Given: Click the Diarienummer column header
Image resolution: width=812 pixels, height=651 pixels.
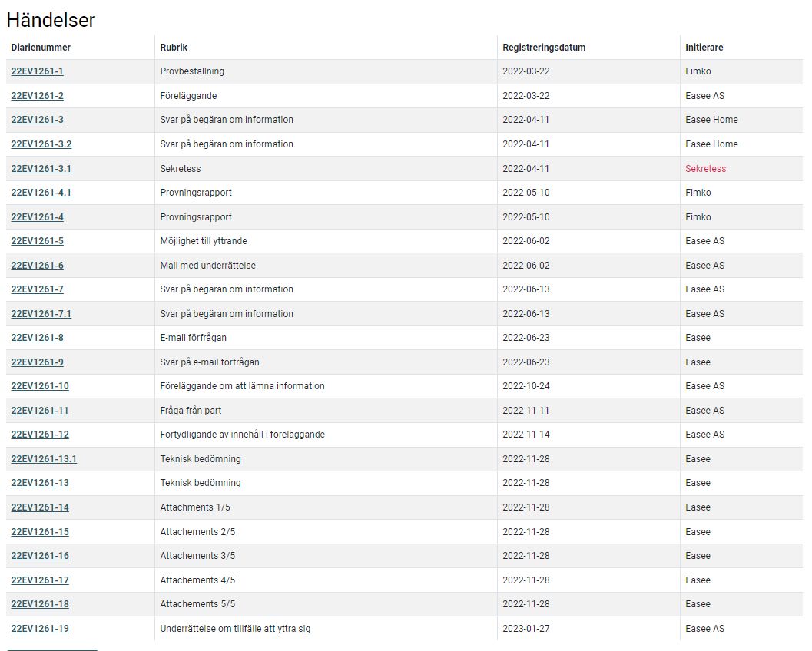Looking at the screenshot, I should [41, 48].
